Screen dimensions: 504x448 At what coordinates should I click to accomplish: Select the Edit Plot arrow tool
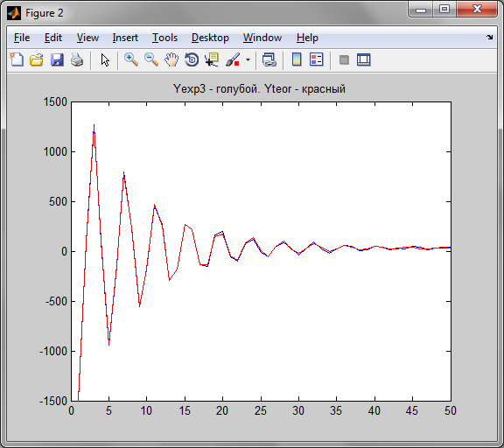(105, 59)
